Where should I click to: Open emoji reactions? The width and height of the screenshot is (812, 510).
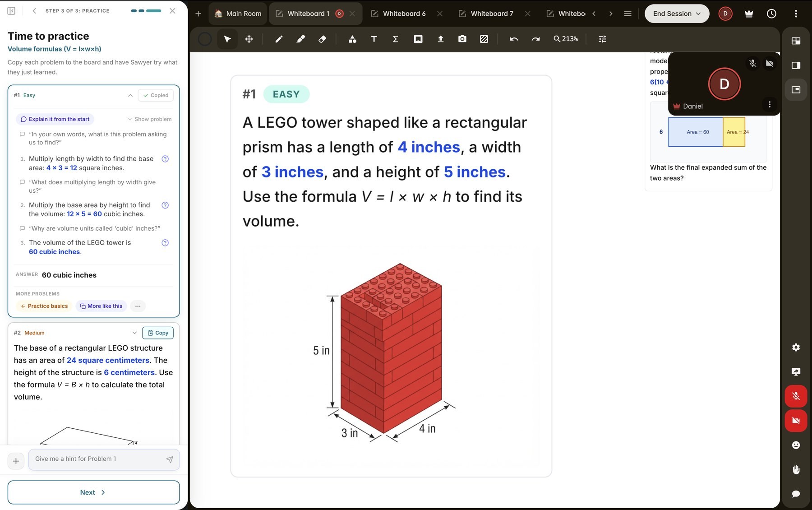coord(796,445)
